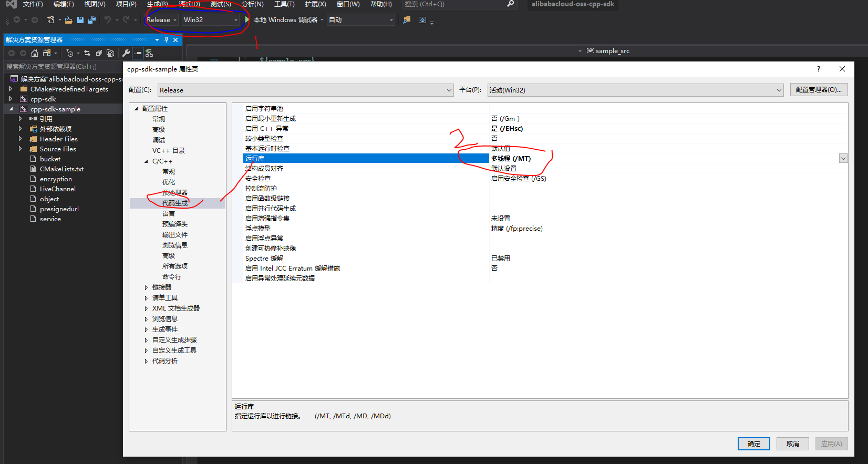
Task: Open 配置管理器(O)... button
Action: pyautogui.click(x=819, y=90)
